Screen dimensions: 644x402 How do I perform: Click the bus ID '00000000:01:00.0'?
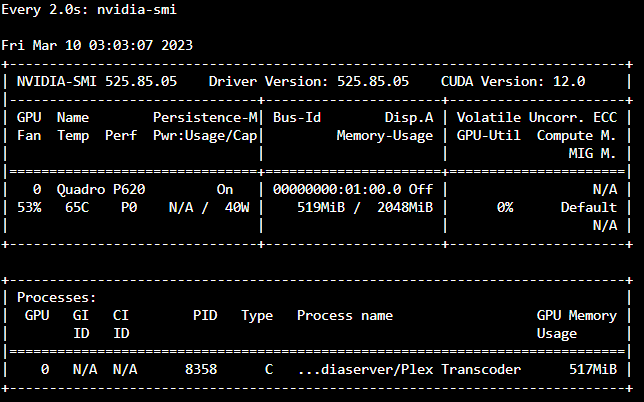point(337,190)
